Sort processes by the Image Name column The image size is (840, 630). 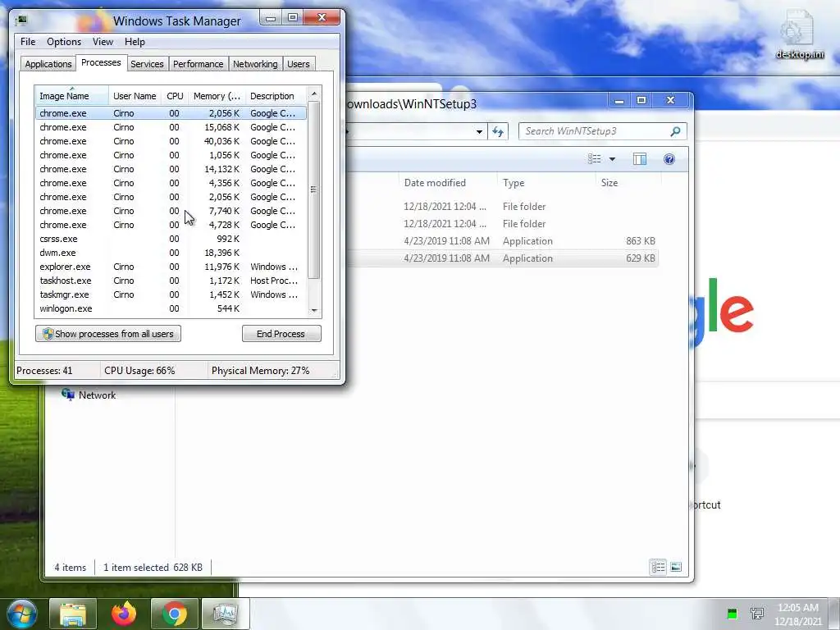[x=71, y=96]
